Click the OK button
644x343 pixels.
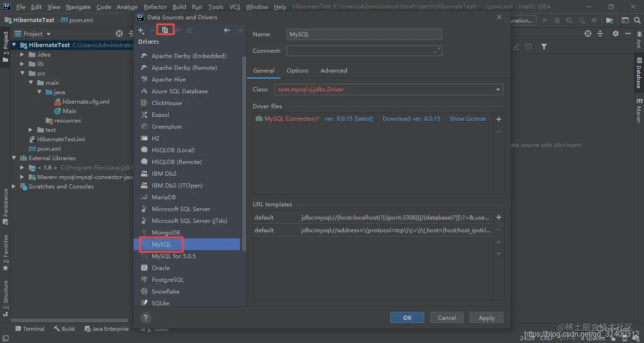point(407,318)
